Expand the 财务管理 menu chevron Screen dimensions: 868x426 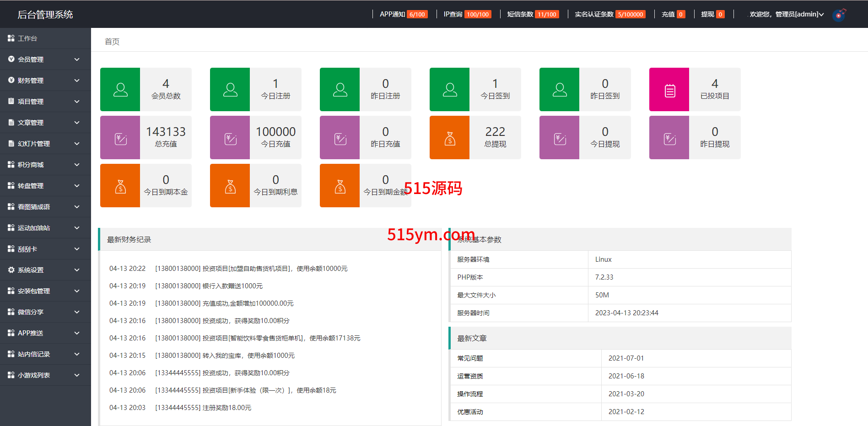tap(77, 81)
